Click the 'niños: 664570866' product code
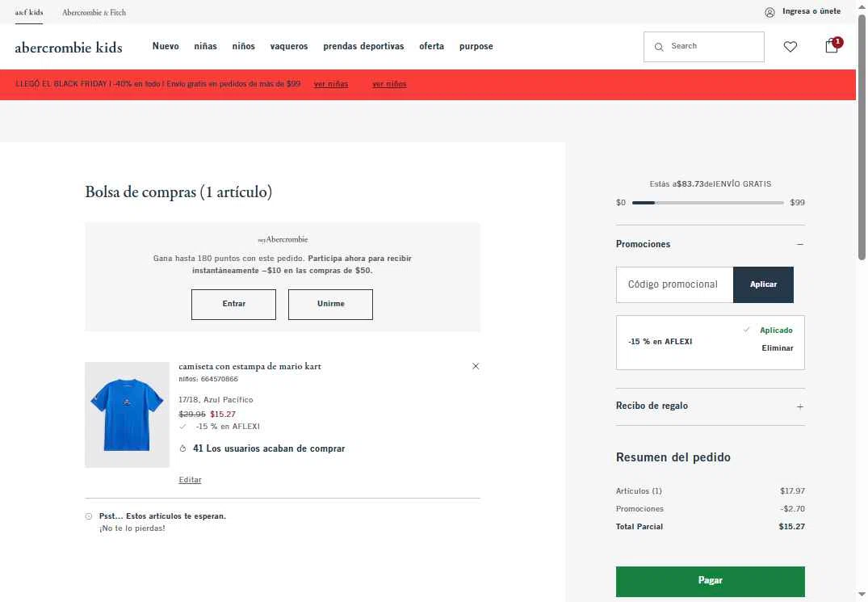Screen dimensions: 868x602 208,379
